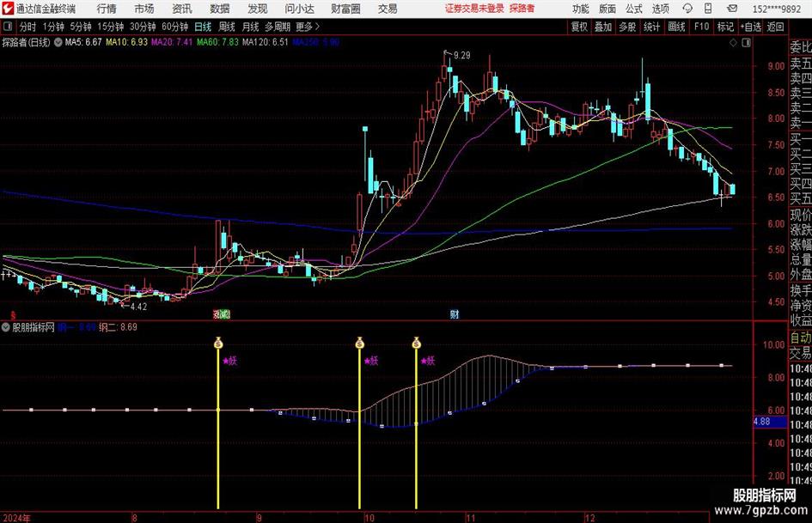Toggle the right side panel icon
The width and height of the screenshot is (812, 523).
click(746, 43)
